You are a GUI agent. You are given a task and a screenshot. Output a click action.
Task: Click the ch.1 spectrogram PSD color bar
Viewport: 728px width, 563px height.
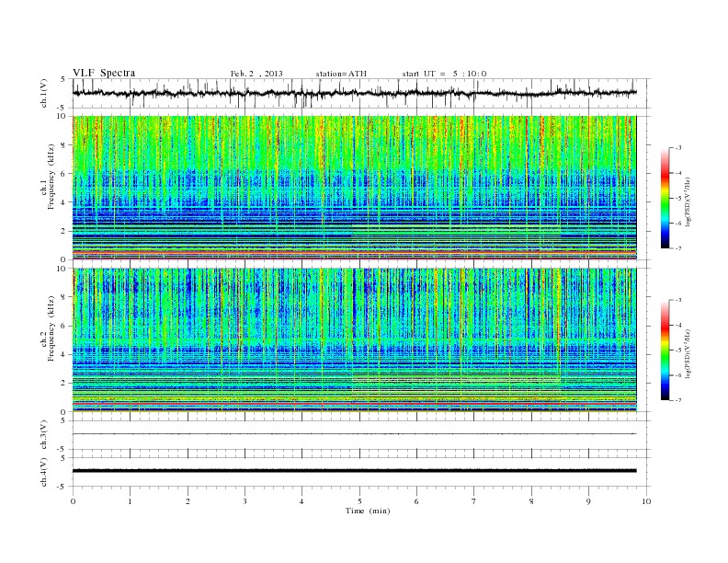[x=665, y=198]
